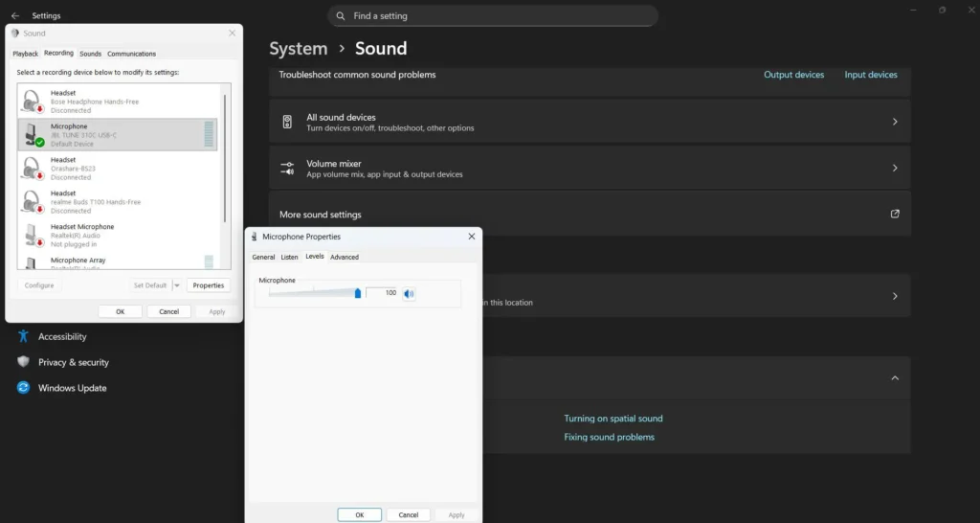Mute microphone via speaker button in Levels

coord(409,293)
